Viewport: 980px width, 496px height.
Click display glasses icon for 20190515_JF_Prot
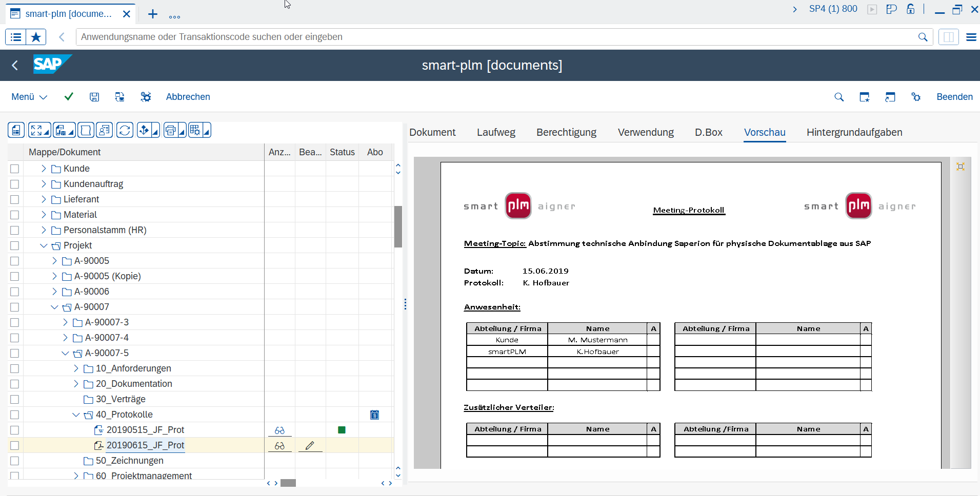279,430
